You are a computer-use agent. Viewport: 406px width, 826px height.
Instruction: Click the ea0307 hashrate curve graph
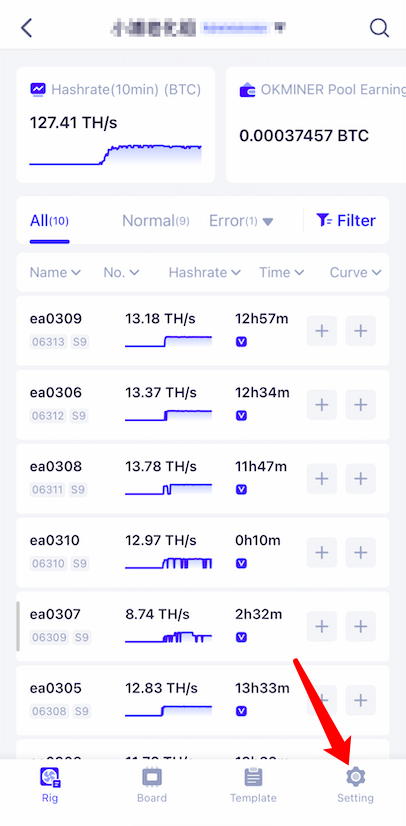click(169, 637)
